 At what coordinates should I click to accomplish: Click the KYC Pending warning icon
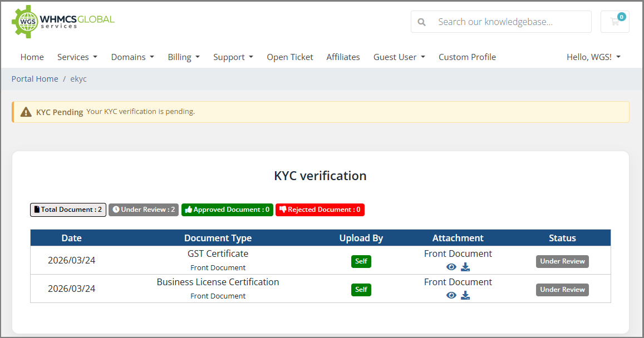(26, 112)
